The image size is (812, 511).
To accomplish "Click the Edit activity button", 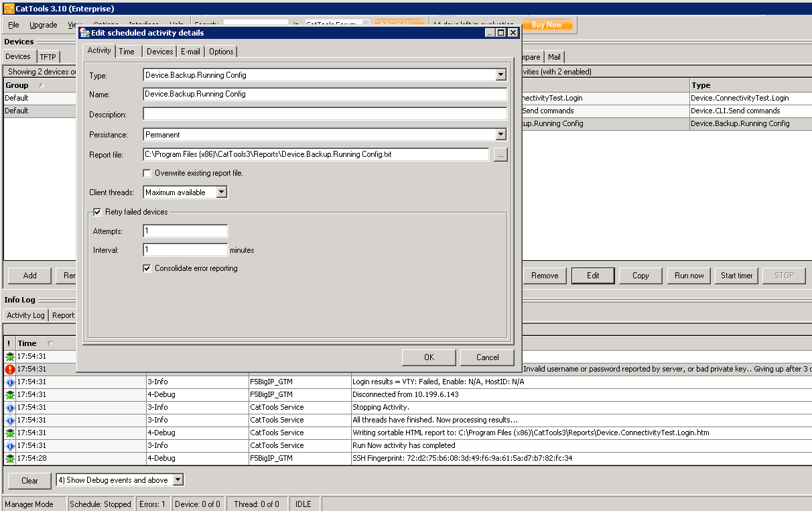I will coord(593,276).
